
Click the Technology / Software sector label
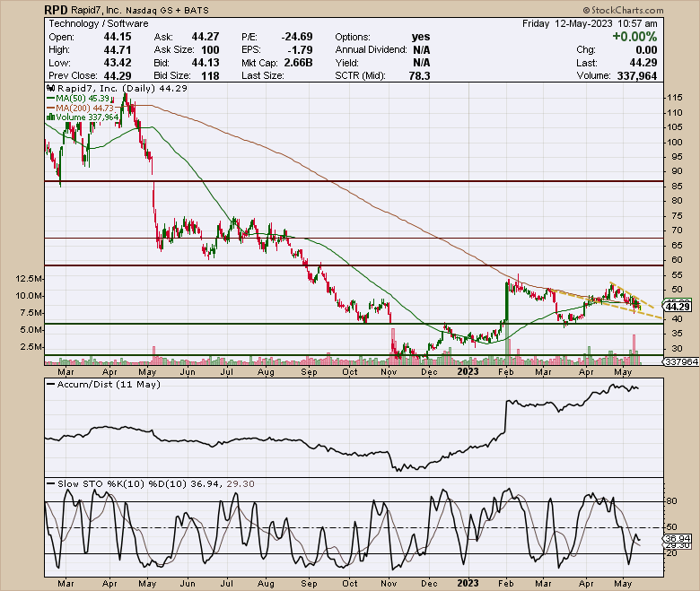pyautogui.click(x=99, y=23)
